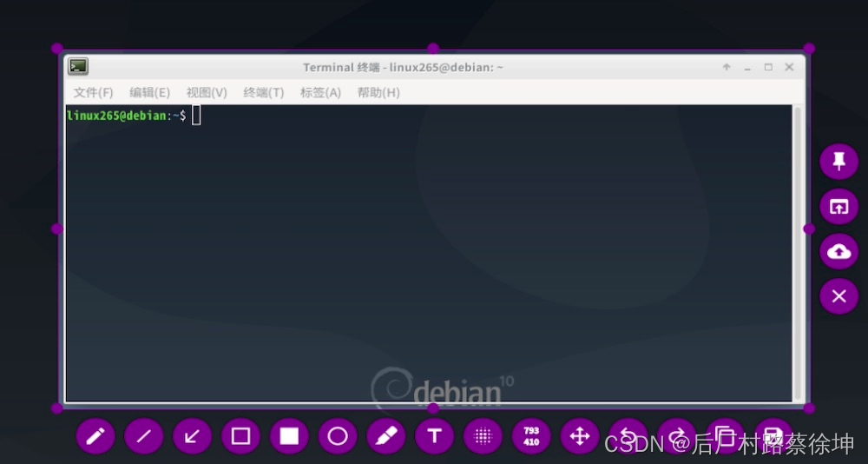Select the Circle drawing tool
Image resolution: width=868 pixels, height=464 pixels.
click(x=338, y=436)
